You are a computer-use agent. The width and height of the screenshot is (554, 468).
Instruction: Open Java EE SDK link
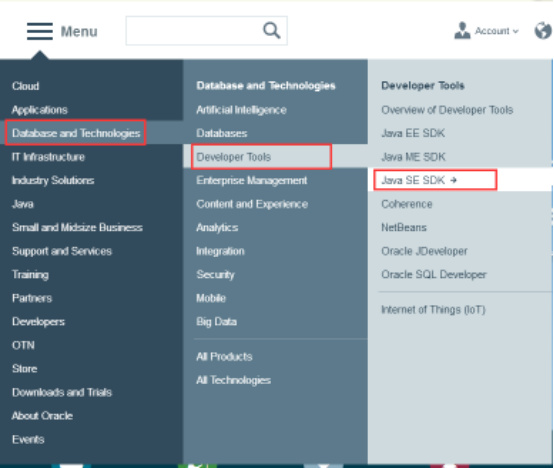[413, 133]
